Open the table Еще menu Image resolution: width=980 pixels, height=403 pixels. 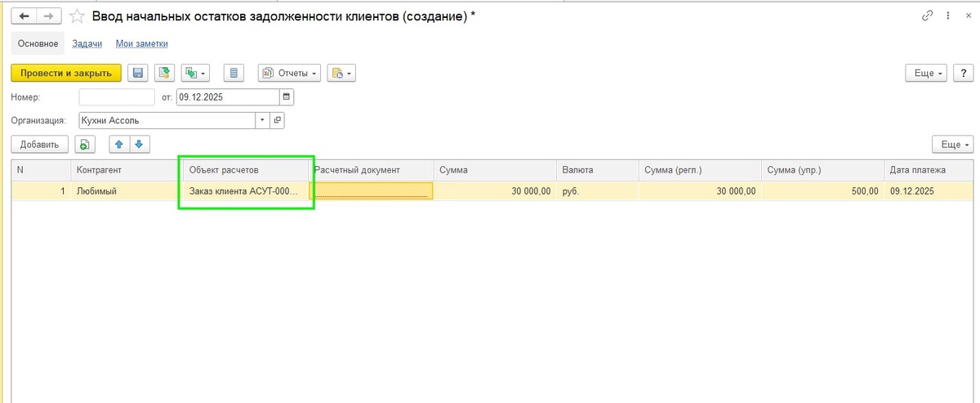click(953, 145)
